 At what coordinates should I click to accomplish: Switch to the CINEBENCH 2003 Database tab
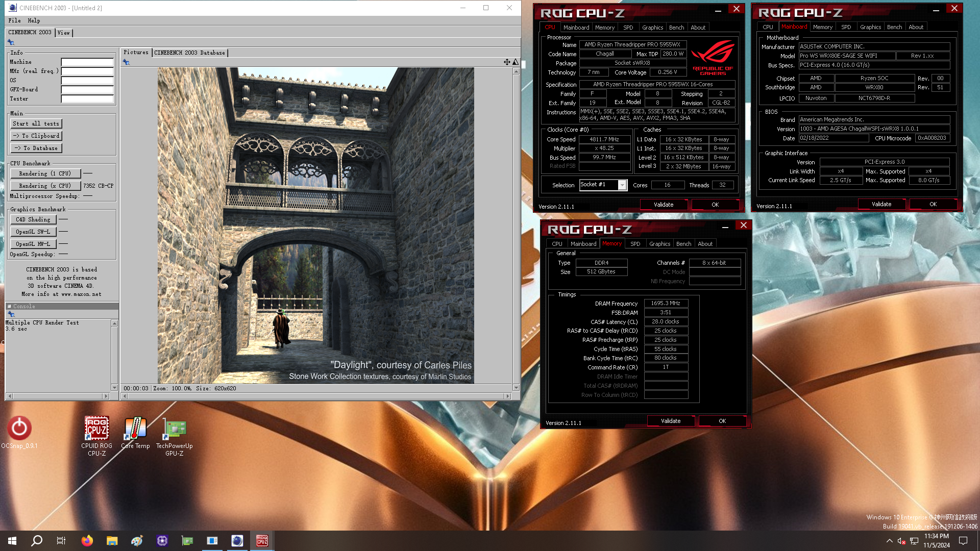coord(190,53)
